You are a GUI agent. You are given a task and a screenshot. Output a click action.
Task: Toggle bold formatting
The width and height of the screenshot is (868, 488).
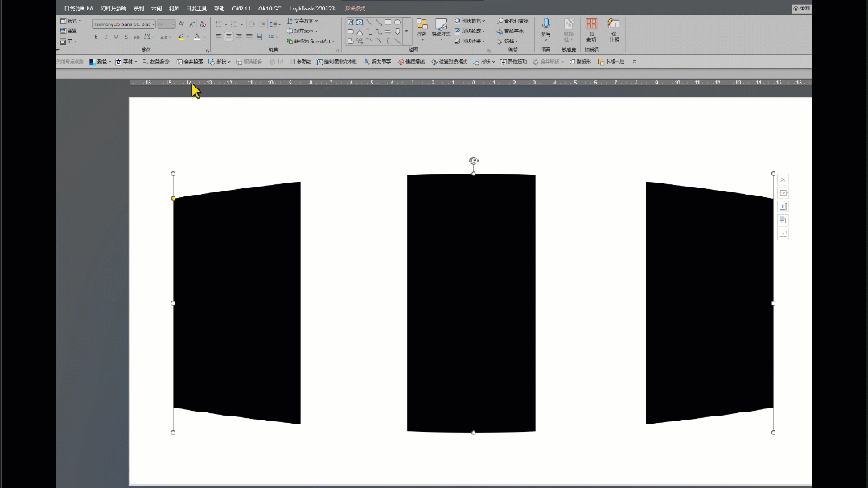coord(96,37)
